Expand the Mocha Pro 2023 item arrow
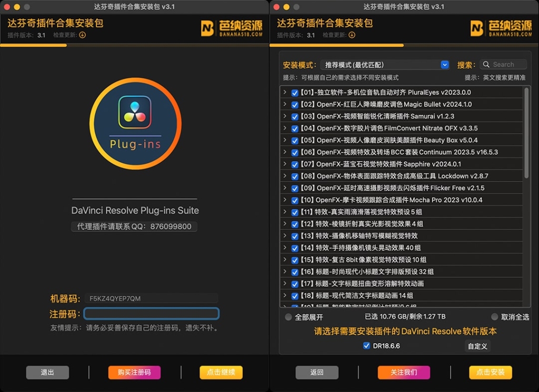The image size is (539, 392). (x=285, y=200)
